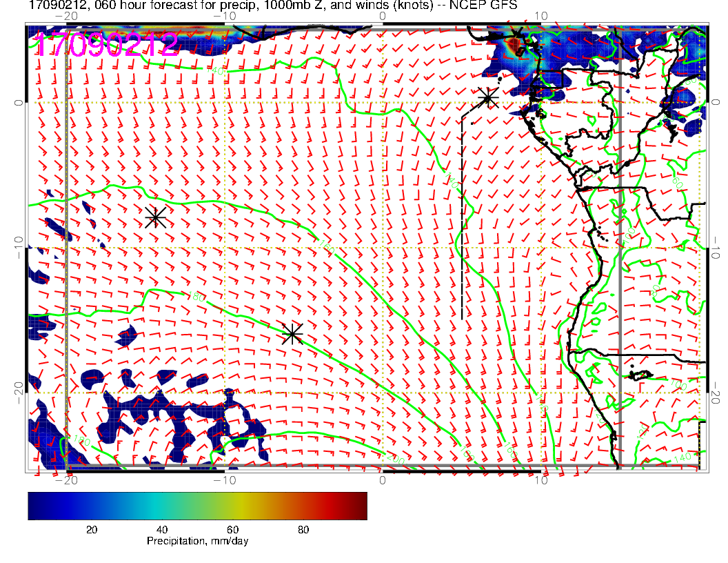The image size is (728, 563).
Task: Click the magenta 17090212 timestamp overlay
Action: 106,45
